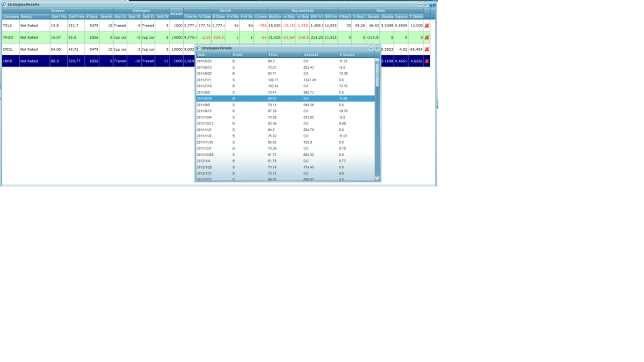Click the Event column header

point(248,54)
